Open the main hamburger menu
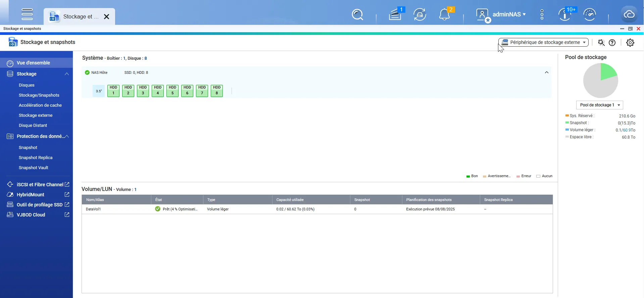This screenshot has width=644, height=298. click(27, 14)
